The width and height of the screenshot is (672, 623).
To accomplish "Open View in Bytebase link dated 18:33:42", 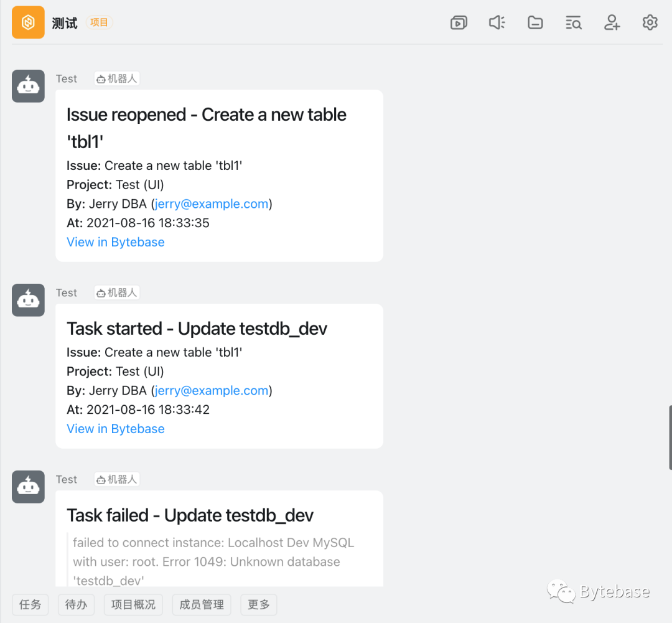I will [x=116, y=429].
